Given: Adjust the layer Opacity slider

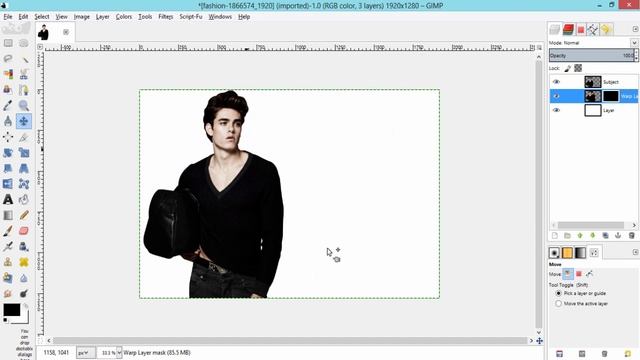Looking at the screenshot, I should point(591,56).
